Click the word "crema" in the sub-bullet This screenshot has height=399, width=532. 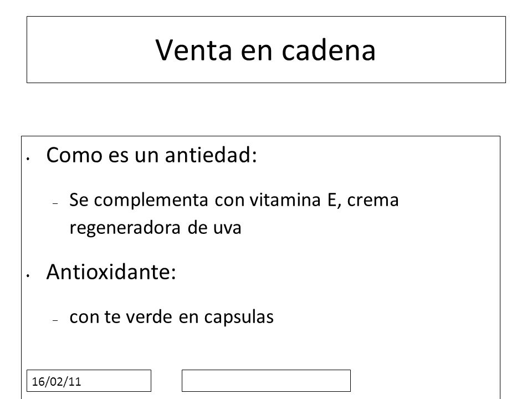click(x=373, y=201)
